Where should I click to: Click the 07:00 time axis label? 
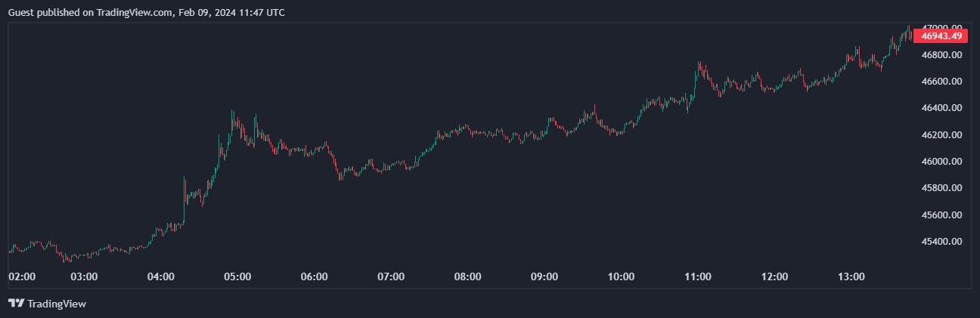coord(391,277)
